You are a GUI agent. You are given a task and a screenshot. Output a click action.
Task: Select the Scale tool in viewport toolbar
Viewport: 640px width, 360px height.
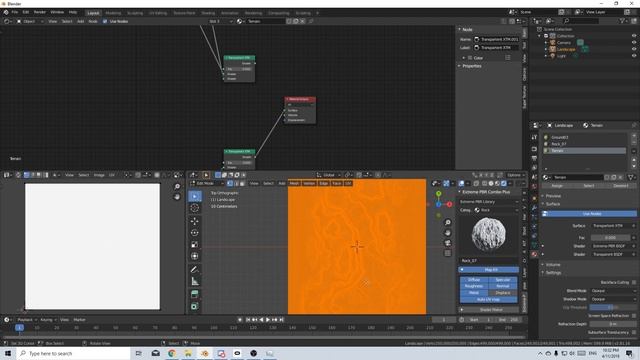[195, 244]
